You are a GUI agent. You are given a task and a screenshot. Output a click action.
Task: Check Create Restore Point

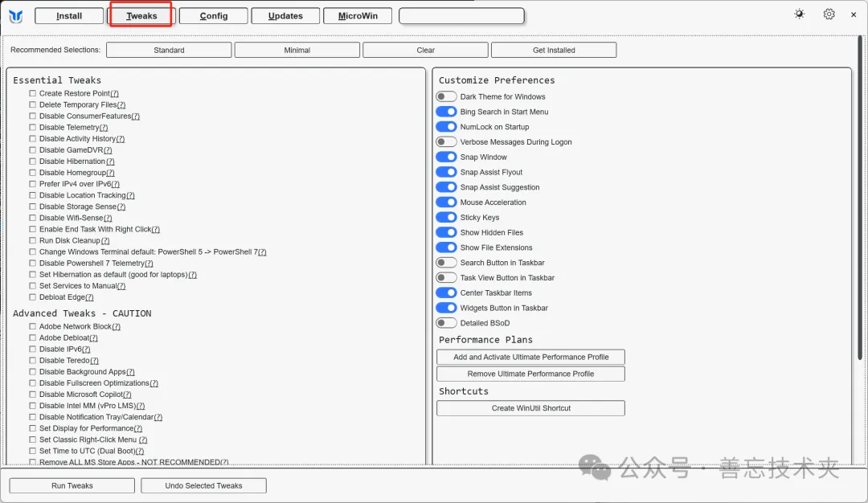coord(33,93)
